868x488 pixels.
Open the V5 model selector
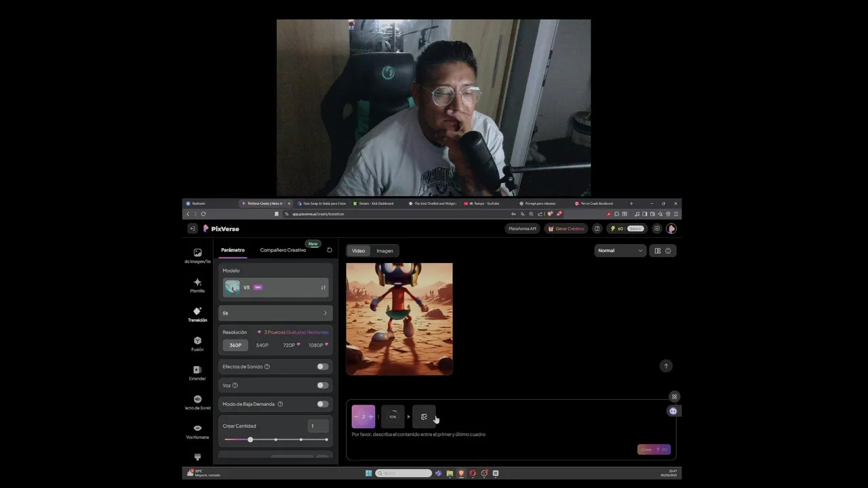tap(275, 287)
